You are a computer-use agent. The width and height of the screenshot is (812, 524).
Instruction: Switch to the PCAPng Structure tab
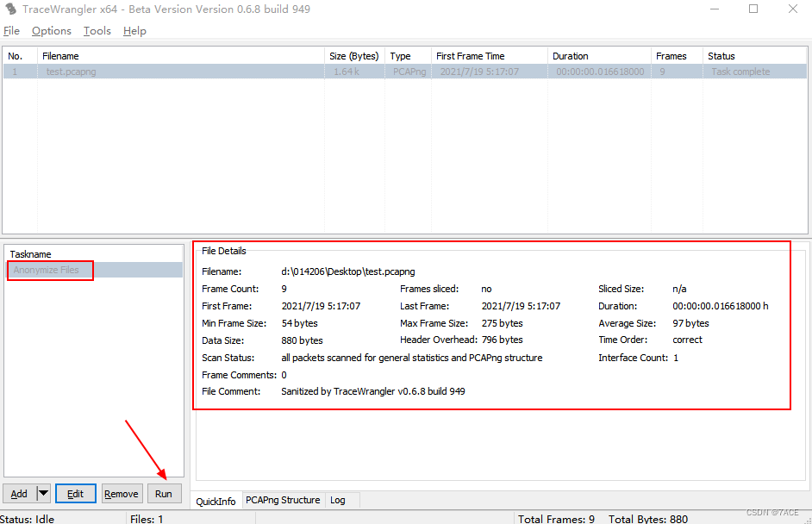pyautogui.click(x=283, y=500)
